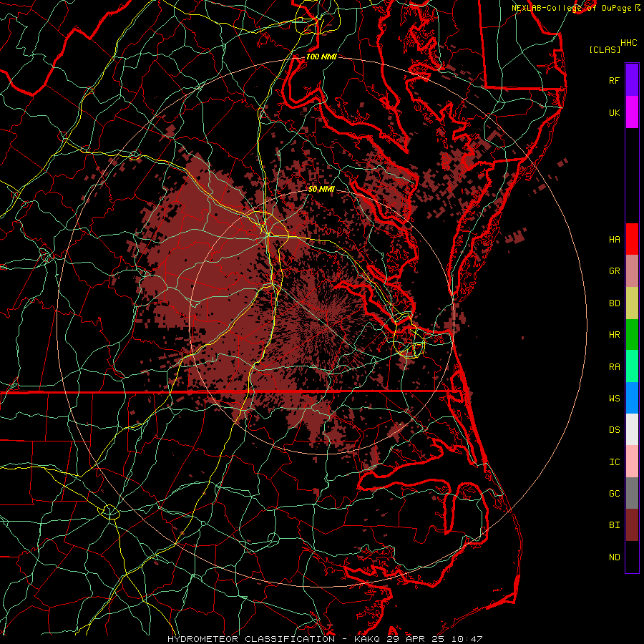Click the ND legend label
Screen dimensions: 644x644
(x=614, y=557)
